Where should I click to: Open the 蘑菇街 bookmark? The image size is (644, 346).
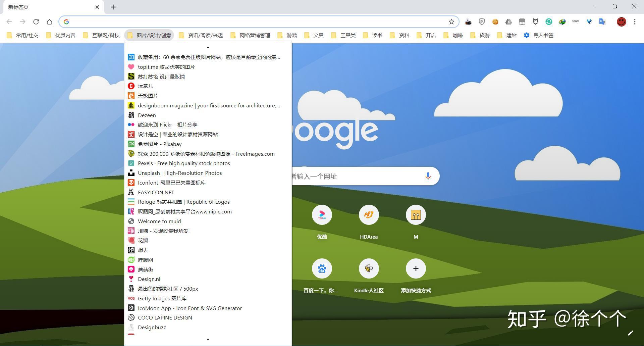[x=208, y=269]
